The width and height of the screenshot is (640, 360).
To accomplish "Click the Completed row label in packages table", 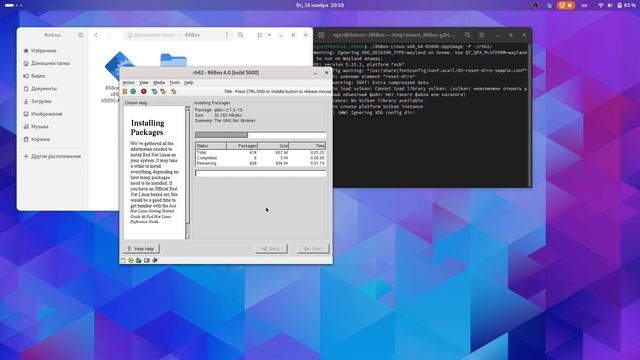I will 207,158.
